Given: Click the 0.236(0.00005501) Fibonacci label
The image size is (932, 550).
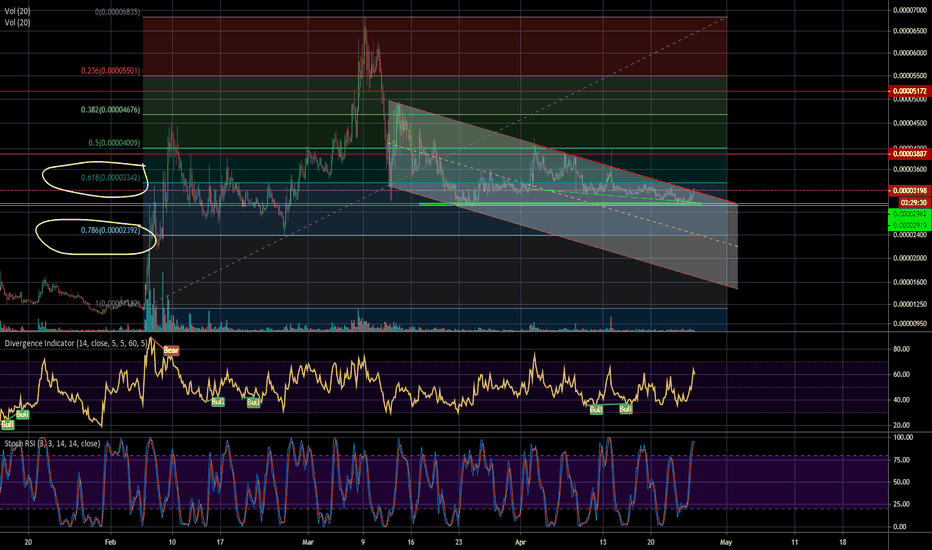Looking at the screenshot, I should coord(111,71).
